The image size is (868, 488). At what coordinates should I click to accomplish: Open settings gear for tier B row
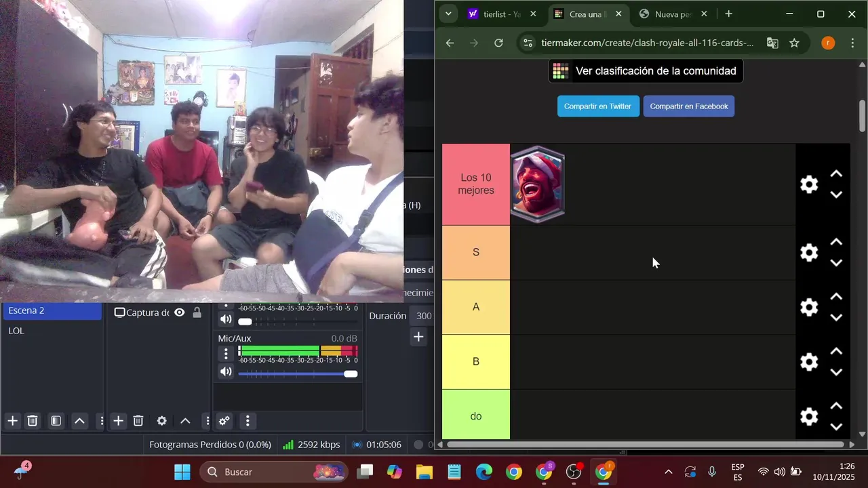click(x=808, y=362)
